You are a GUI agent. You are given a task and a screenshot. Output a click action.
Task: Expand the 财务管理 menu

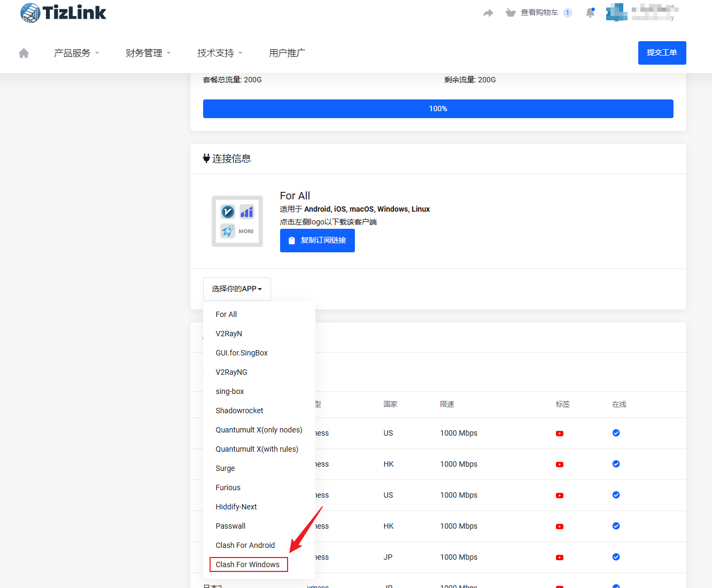(148, 53)
